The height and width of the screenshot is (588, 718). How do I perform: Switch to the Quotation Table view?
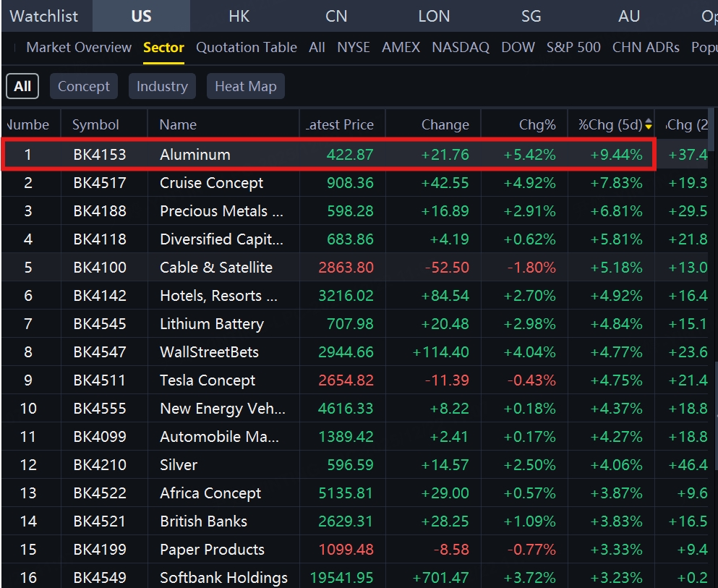point(247,48)
